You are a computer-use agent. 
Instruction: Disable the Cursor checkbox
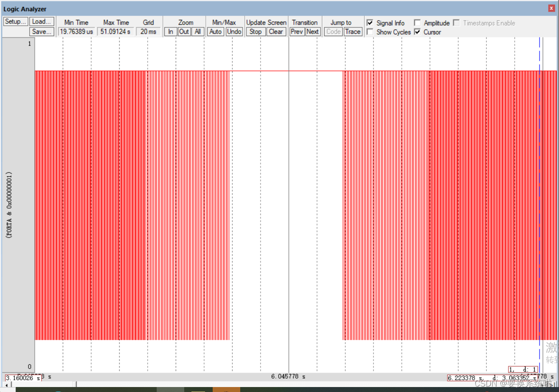click(417, 32)
